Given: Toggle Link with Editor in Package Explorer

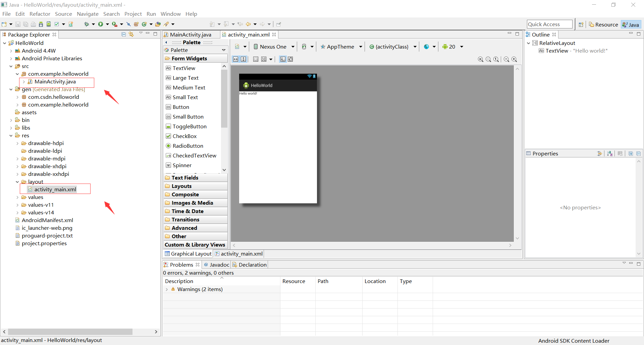Looking at the screenshot, I should click(131, 34).
